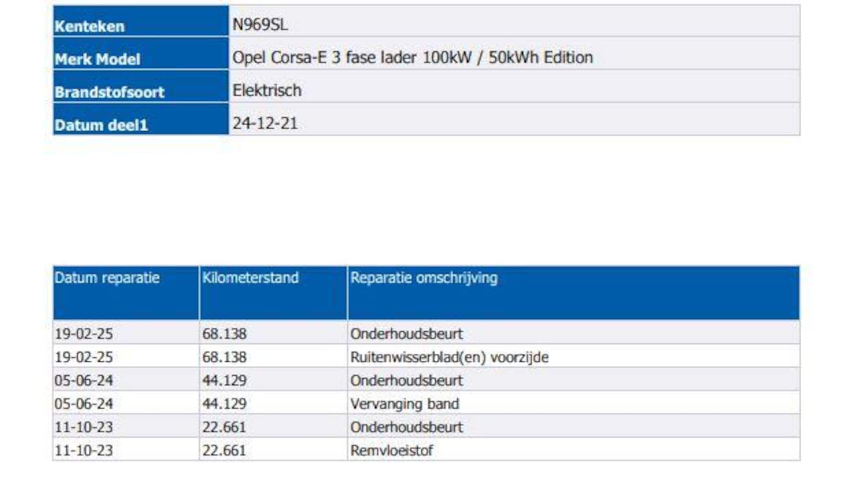
Task: Select the Onderhoudsbeurt entry dated 11-10-23
Action: tap(406, 427)
